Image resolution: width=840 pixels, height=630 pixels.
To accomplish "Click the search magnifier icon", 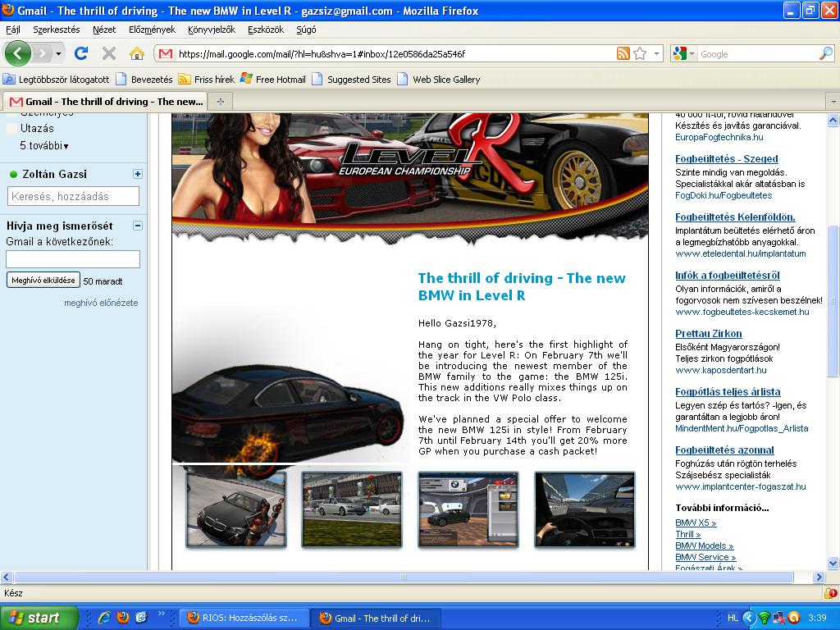I will tap(825, 53).
